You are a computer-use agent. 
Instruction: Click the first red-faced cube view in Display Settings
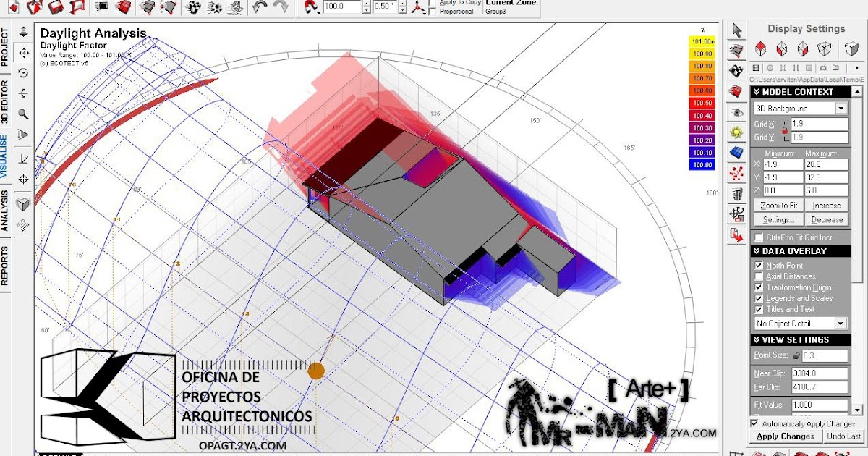[x=759, y=48]
